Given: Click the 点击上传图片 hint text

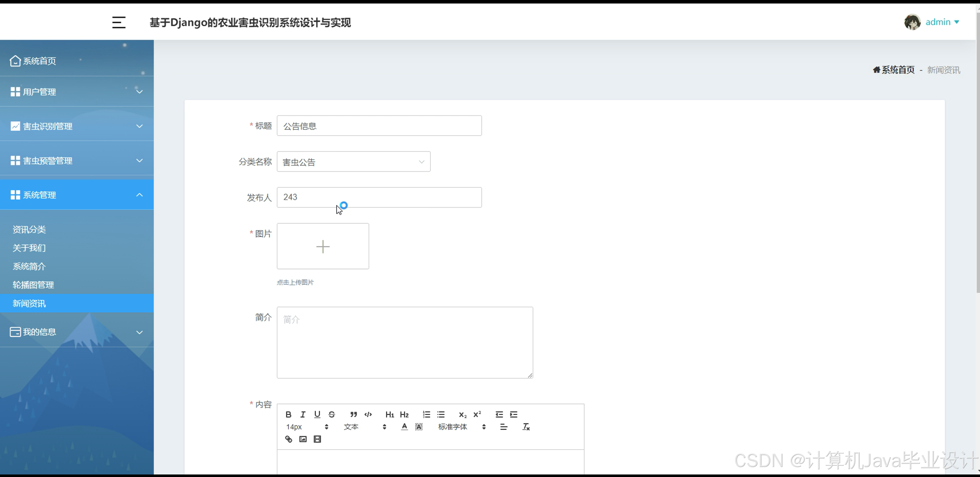Looking at the screenshot, I should coord(295,282).
